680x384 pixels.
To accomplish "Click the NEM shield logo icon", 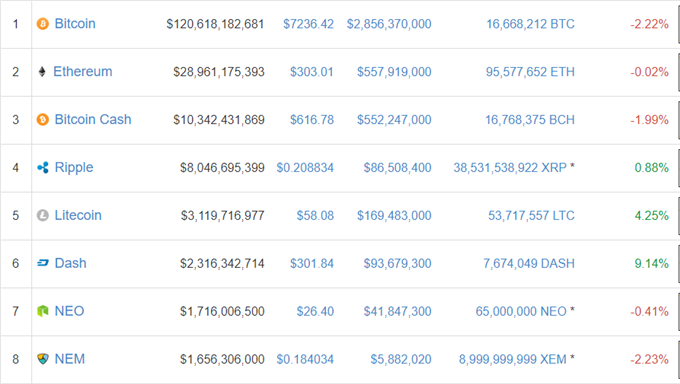I will (x=42, y=359).
